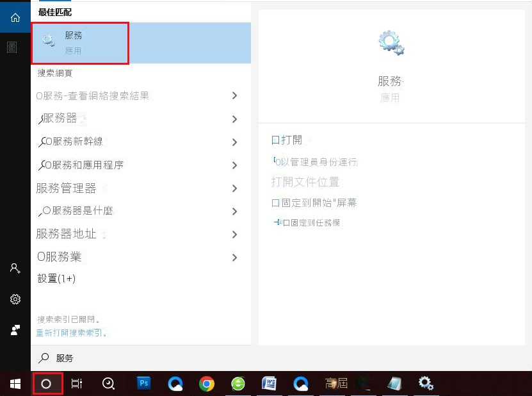Expand the 服務管理器 suggestion arrow
532x396 pixels.
coord(234,188)
